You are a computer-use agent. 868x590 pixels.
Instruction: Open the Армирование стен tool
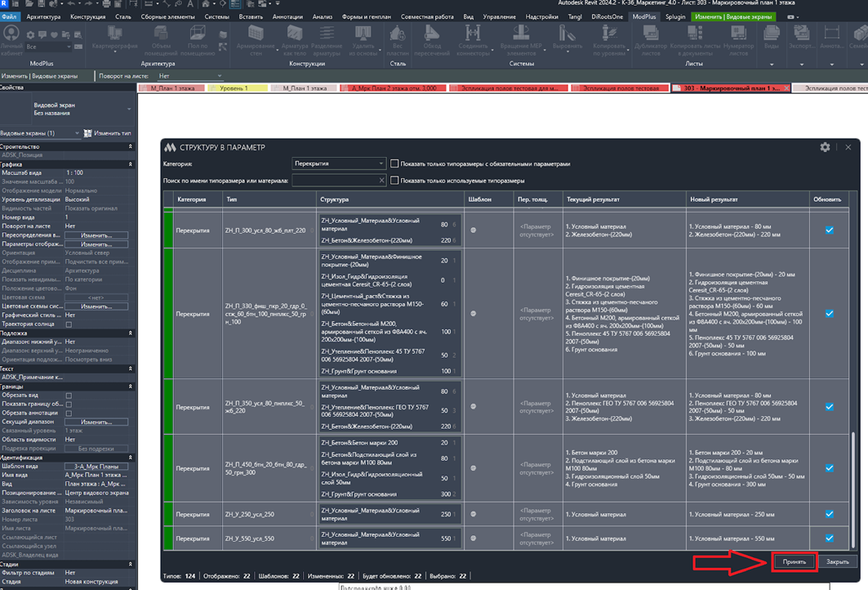(x=256, y=40)
